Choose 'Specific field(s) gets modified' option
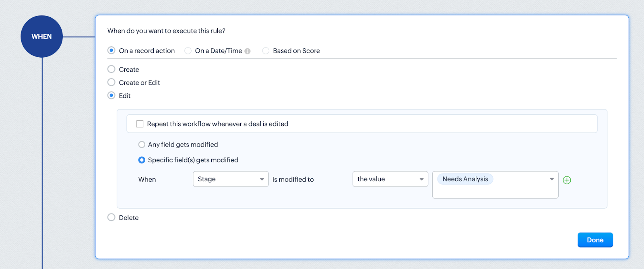Viewport: 644px width, 269px height. tap(142, 160)
